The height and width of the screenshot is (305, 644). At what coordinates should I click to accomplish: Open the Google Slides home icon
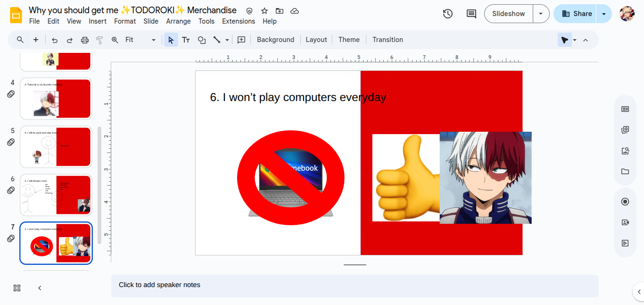(x=17, y=15)
